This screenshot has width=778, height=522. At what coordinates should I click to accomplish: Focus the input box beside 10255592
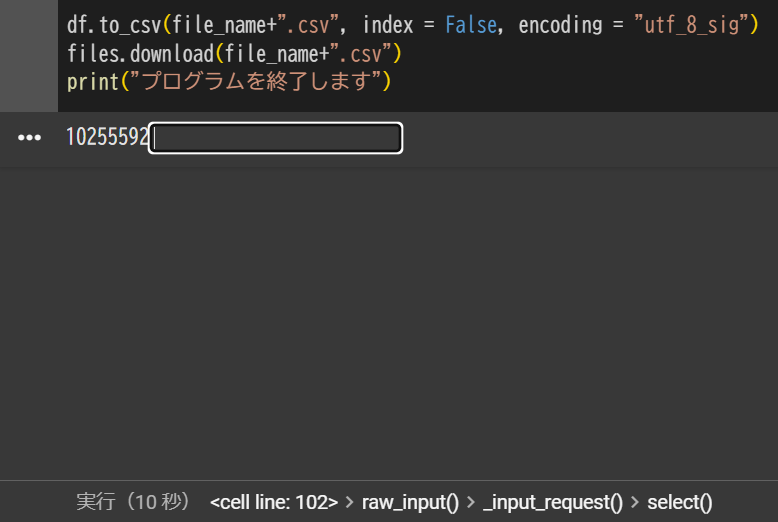[275, 138]
